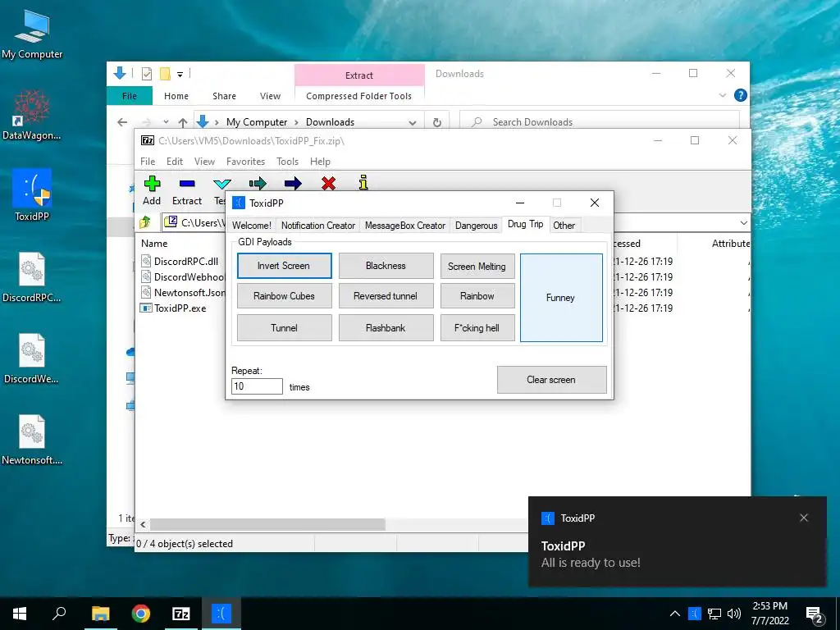Open 7-Zip View menu
This screenshot has width=840, height=630.
[x=204, y=162]
